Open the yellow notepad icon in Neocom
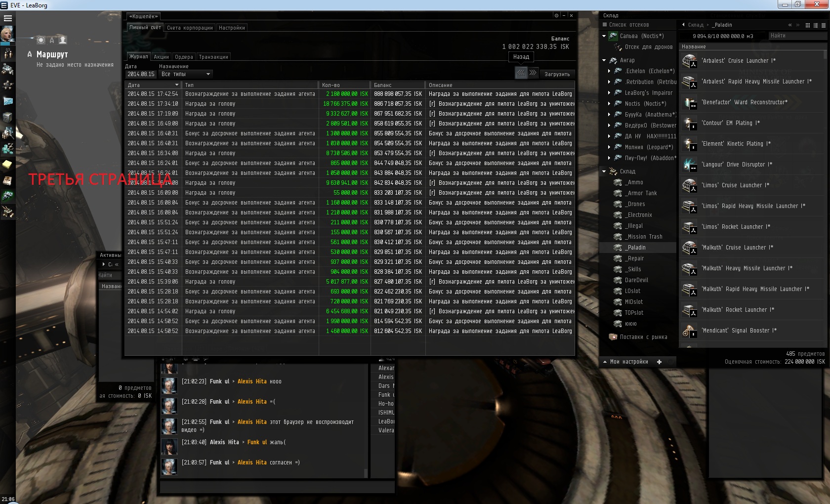 tap(7, 164)
